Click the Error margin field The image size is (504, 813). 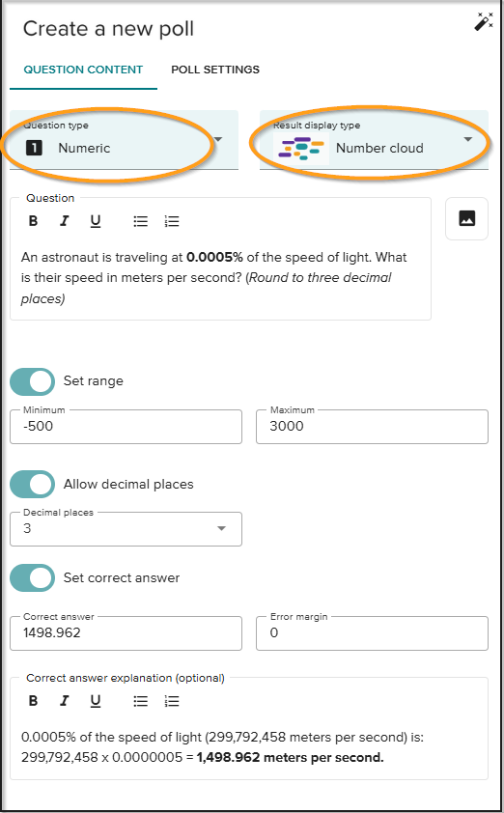[x=373, y=633]
